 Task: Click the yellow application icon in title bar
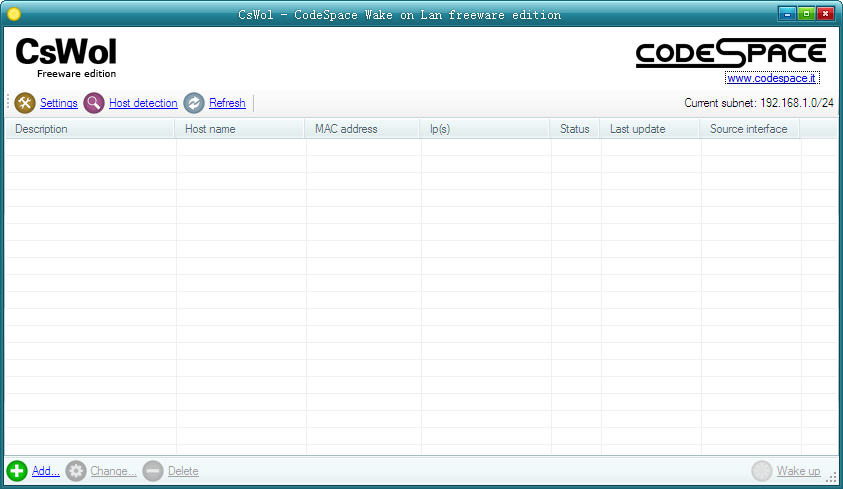(x=14, y=14)
